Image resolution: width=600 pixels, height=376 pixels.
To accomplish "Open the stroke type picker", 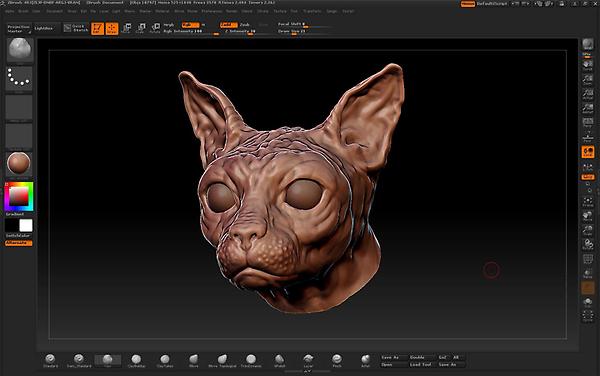I will tap(19, 78).
